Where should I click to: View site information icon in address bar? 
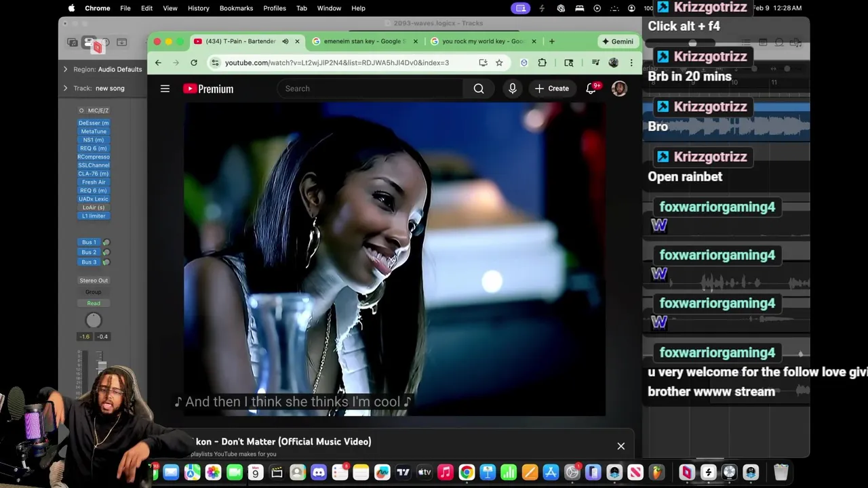pyautogui.click(x=215, y=62)
